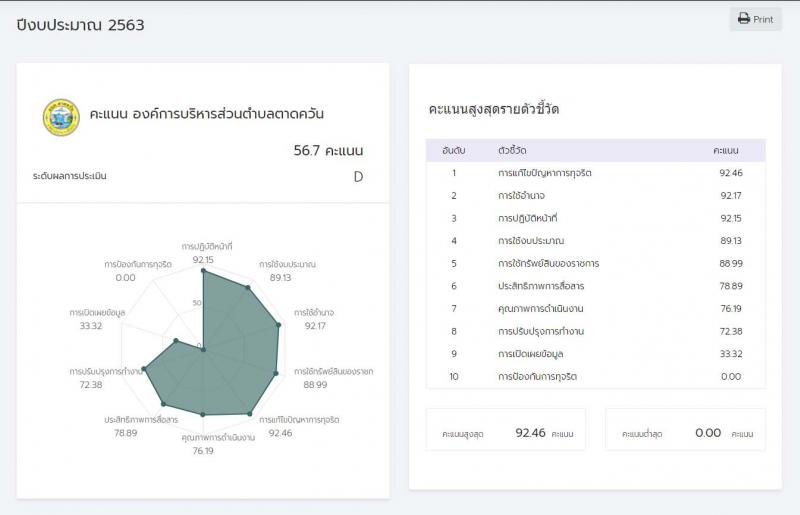Select table row การเปิดเผยข้อมูล
800x515 pixels.
pyautogui.click(x=595, y=354)
